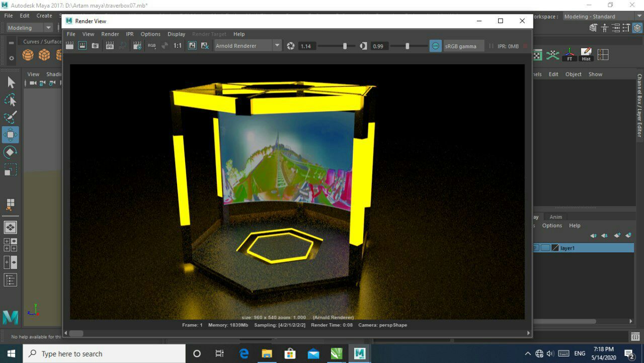Activate the Rotate tool in the toolbox
This screenshot has height=363, width=644.
[11, 152]
